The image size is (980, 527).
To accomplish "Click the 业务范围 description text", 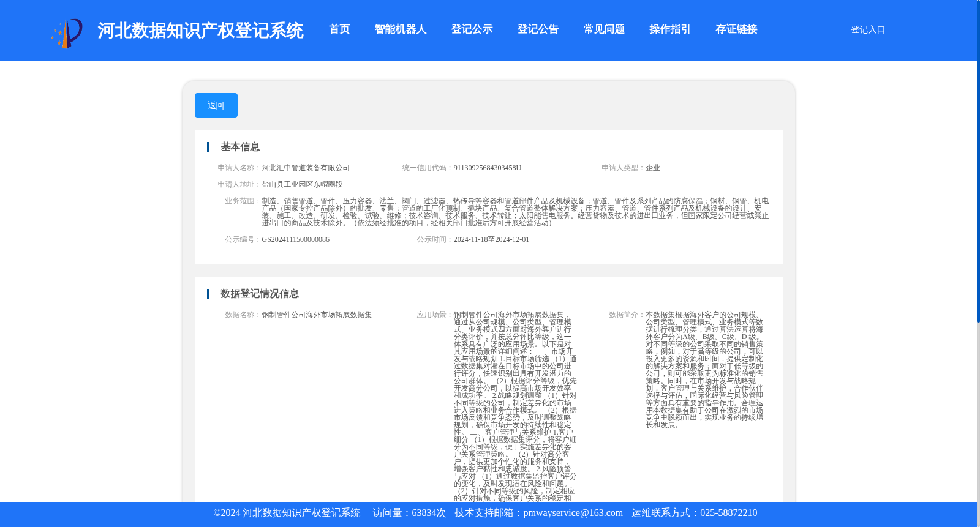I will point(515,212).
